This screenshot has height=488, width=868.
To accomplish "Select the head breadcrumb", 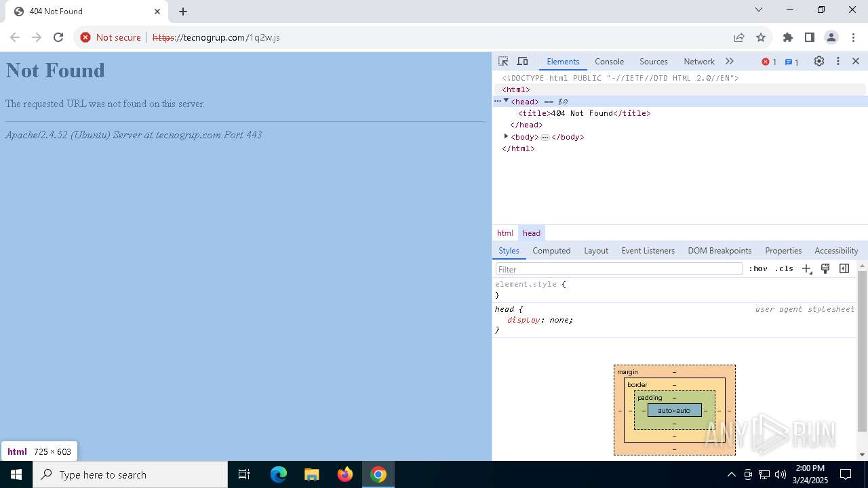I will (x=532, y=233).
